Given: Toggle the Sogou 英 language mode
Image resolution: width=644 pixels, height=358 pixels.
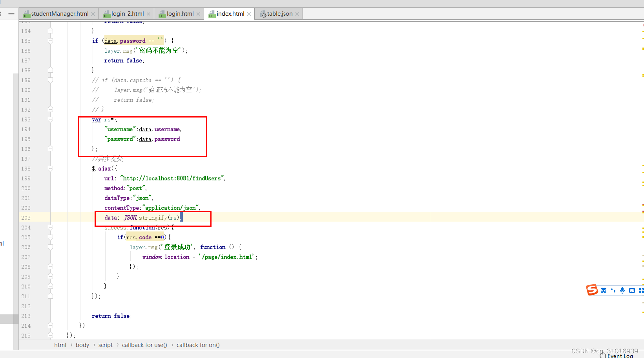Looking at the screenshot, I should tap(604, 290).
